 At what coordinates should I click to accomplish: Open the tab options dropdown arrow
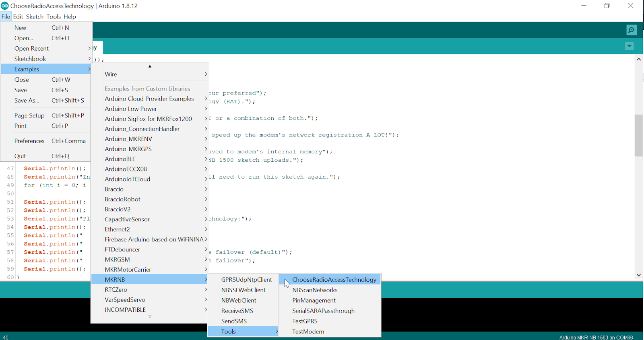point(630,46)
